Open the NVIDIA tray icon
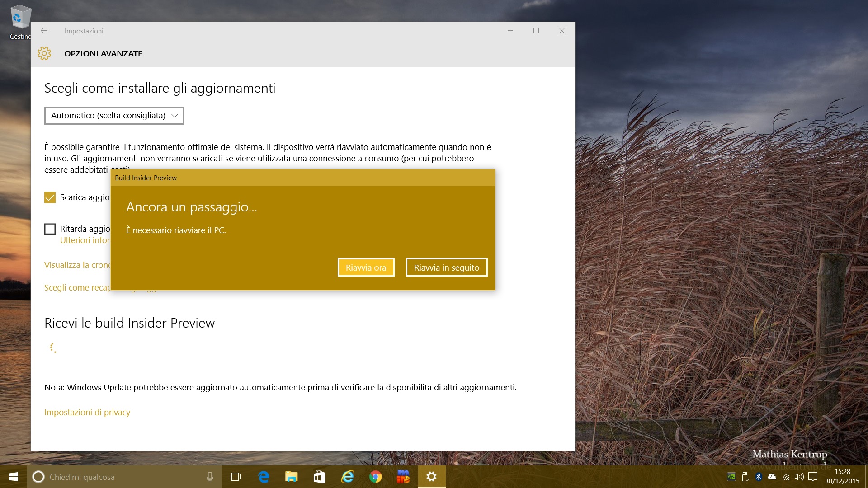Viewport: 868px width, 488px height. tap(731, 477)
